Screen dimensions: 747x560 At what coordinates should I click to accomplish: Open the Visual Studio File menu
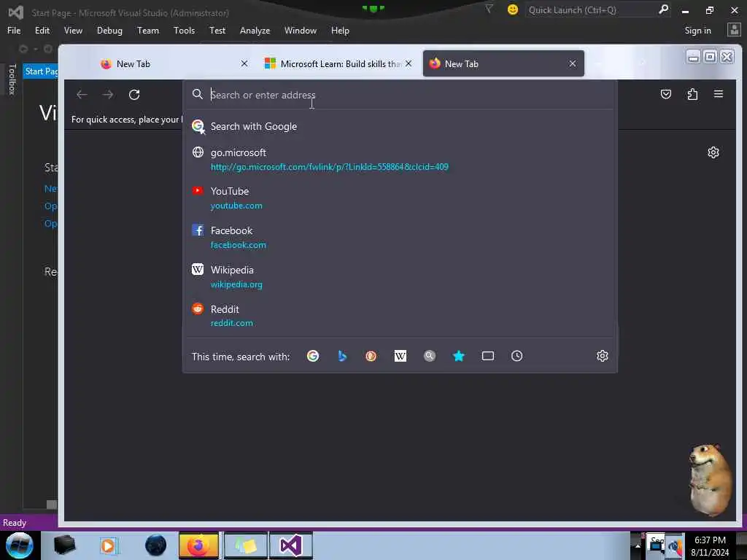pos(14,31)
